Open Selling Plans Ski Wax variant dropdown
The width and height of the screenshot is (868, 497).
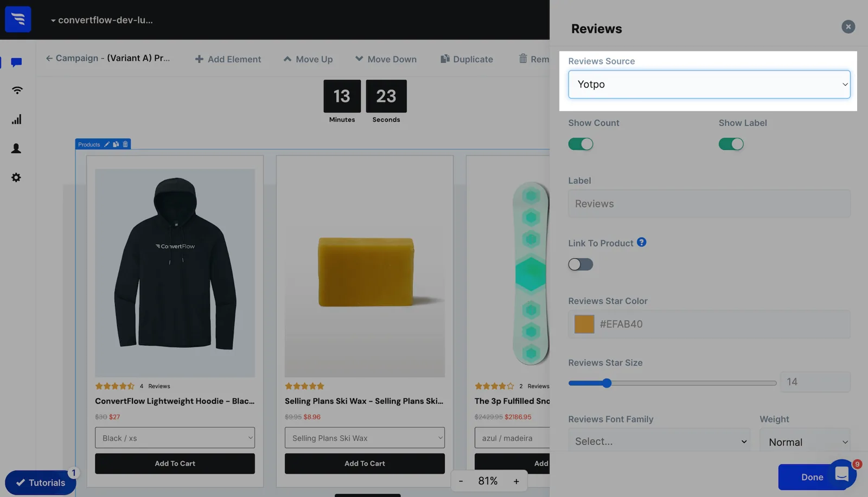(x=365, y=438)
